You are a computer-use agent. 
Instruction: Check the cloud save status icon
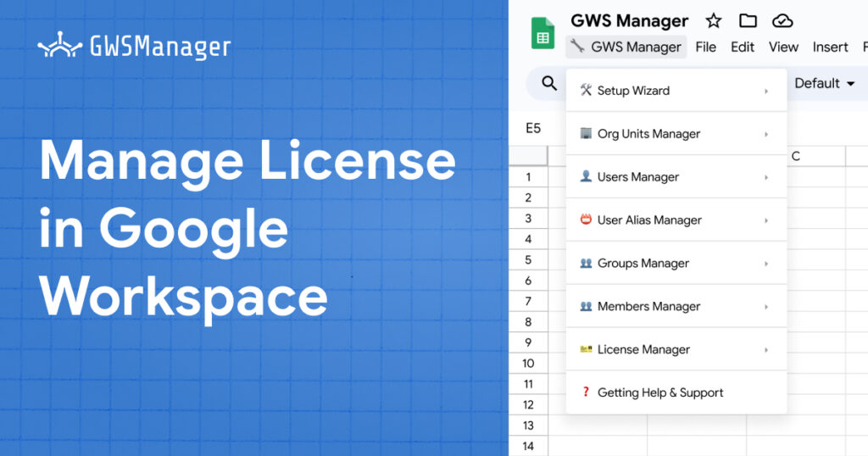coord(782,21)
